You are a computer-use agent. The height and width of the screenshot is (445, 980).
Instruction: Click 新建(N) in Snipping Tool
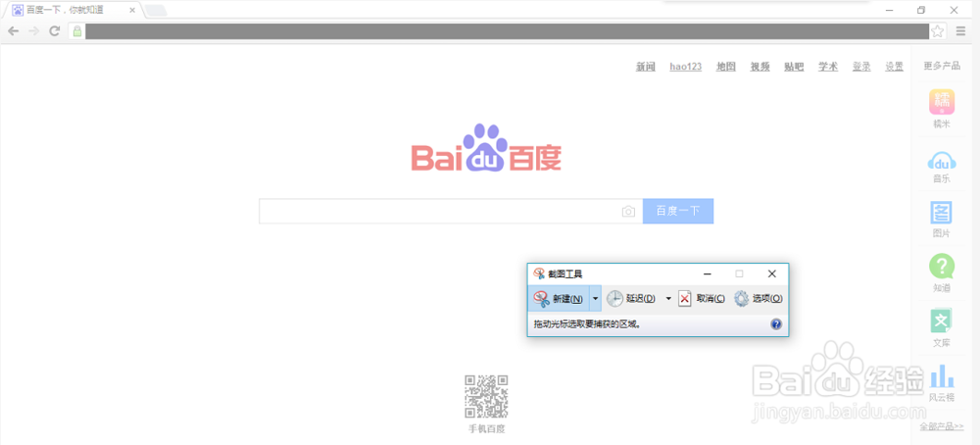[559, 299]
